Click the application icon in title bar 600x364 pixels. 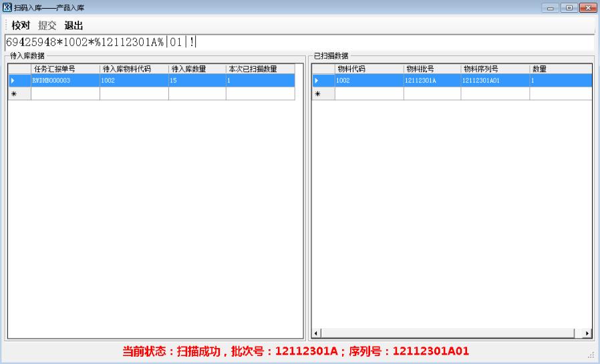7,7
